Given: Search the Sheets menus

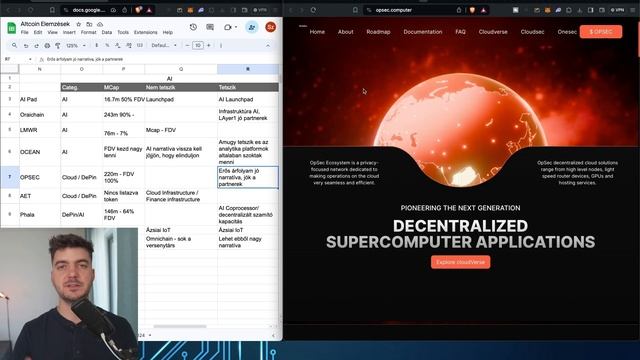Looking at the screenshot, I should 14,45.
